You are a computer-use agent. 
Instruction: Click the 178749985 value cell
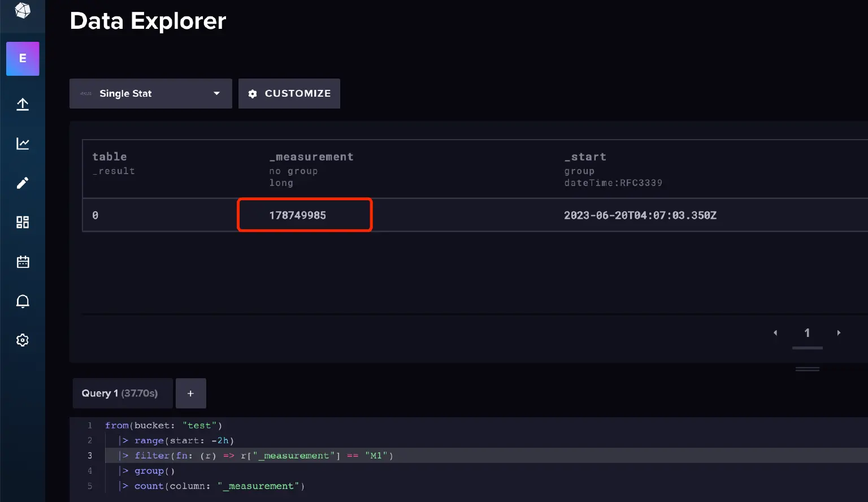298,215
